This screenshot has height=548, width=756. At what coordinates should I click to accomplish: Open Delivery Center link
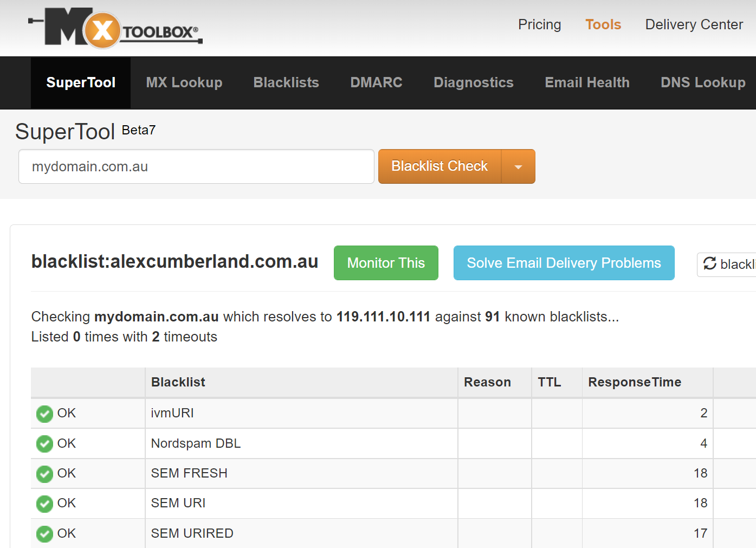[x=694, y=24]
